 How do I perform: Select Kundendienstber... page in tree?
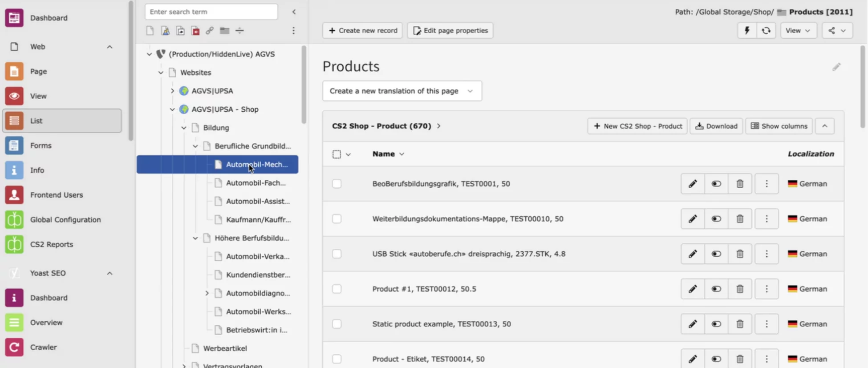(258, 275)
